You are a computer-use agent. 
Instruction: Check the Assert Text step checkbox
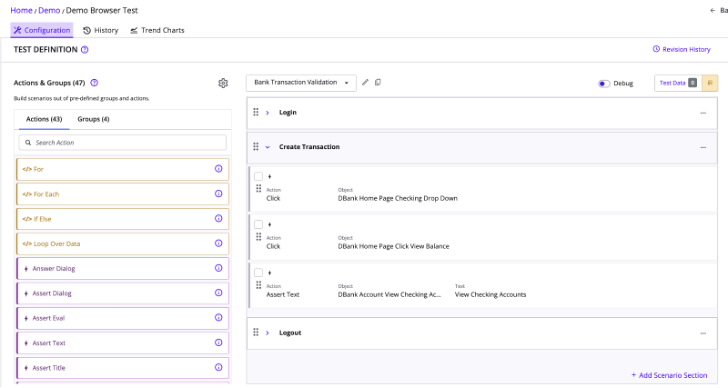click(259, 273)
